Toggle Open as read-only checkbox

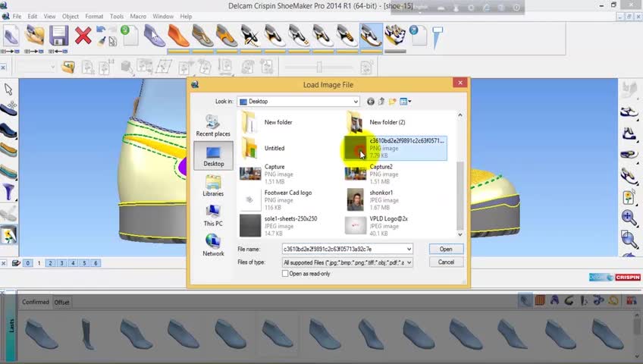click(x=285, y=274)
